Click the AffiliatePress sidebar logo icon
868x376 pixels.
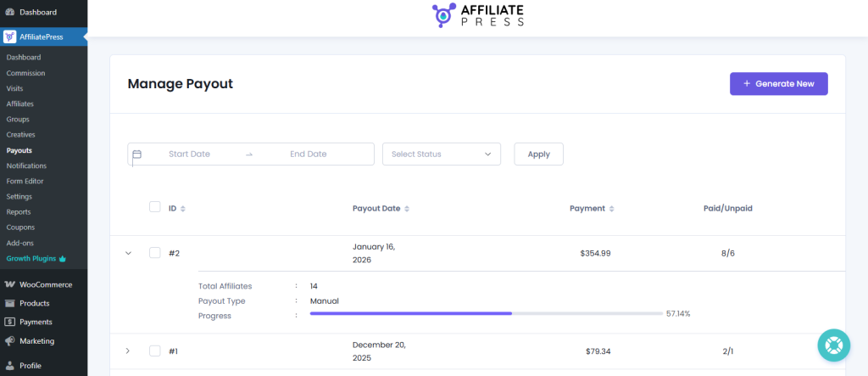pyautogui.click(x=10, y=37)
